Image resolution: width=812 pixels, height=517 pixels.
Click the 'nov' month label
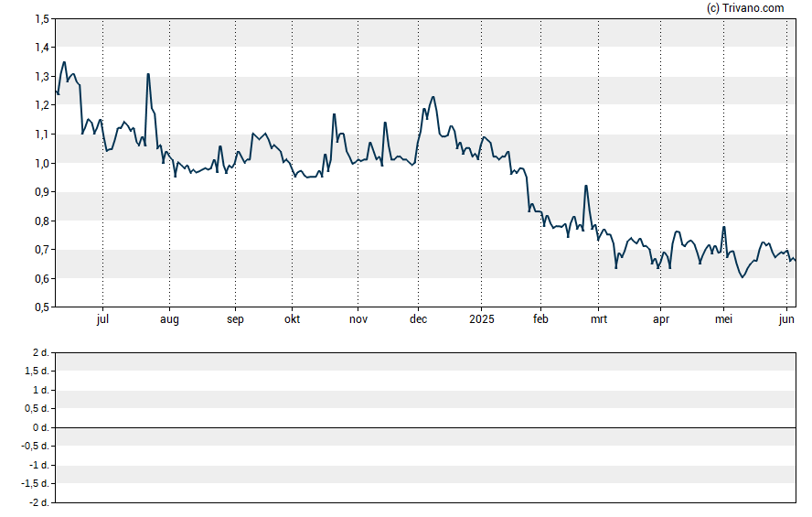click(x=358, y=319)
